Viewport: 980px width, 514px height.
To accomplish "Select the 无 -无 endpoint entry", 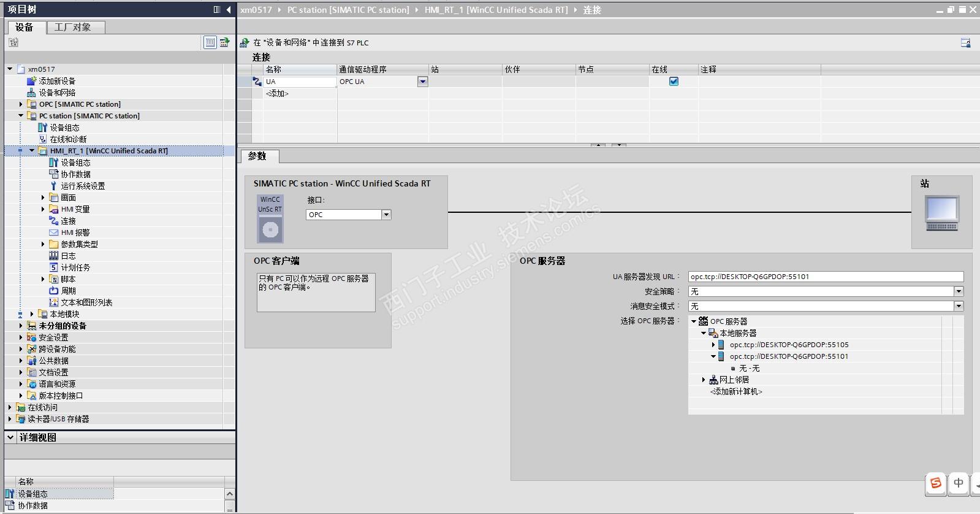I will click(x=749, y=368).
